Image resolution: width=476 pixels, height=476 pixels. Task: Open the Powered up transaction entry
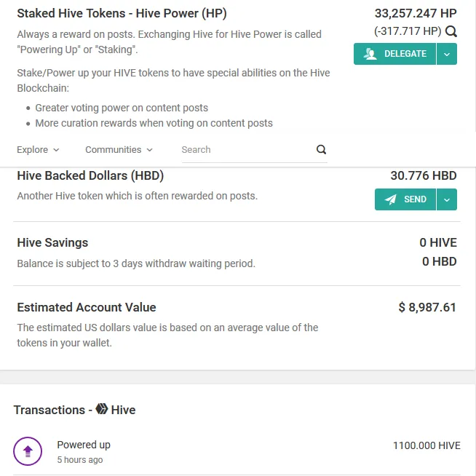coord(237,452)
